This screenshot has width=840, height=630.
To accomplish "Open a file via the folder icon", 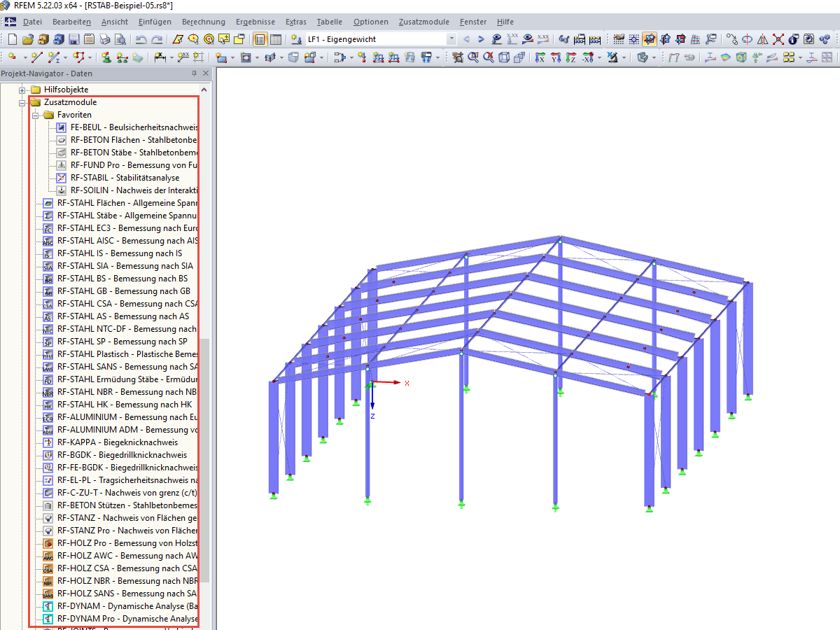I will (x=27, y=39).
